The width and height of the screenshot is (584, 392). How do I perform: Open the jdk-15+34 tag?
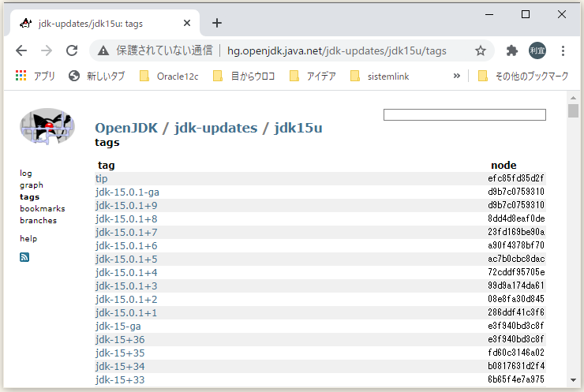pyautogui.click(x=120, y=366)
